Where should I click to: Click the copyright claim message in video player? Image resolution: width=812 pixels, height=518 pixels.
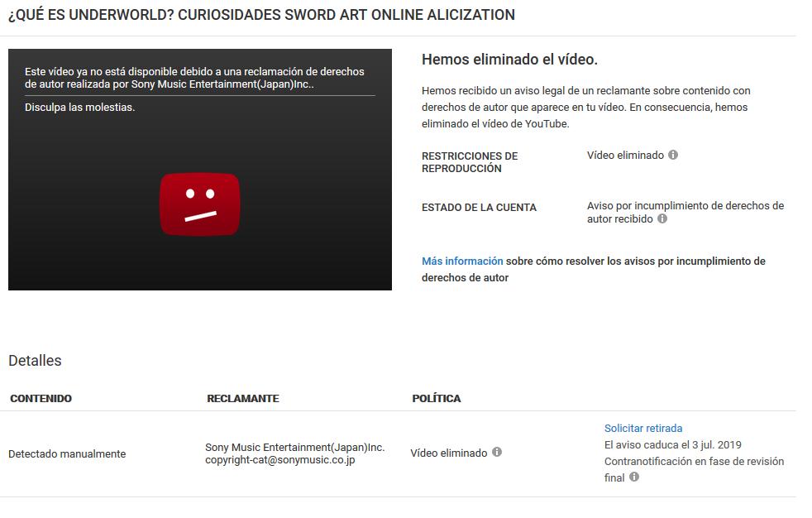click(x=194, y=78)
